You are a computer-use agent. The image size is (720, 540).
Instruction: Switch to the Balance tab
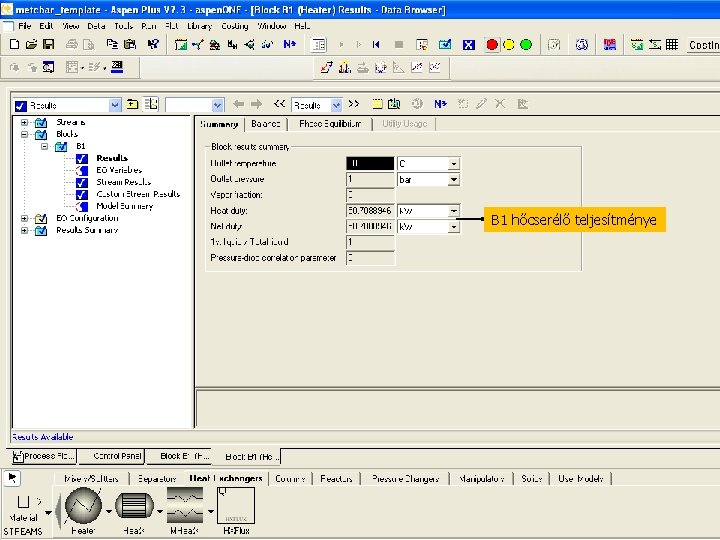(x=266, y=124)
